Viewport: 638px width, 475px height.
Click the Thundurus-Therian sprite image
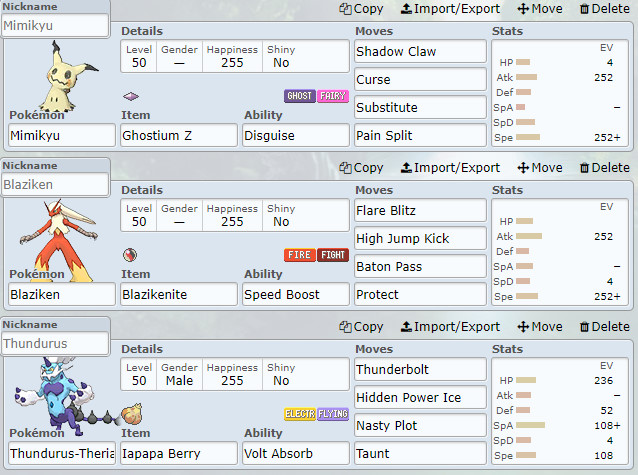point(67,395)
